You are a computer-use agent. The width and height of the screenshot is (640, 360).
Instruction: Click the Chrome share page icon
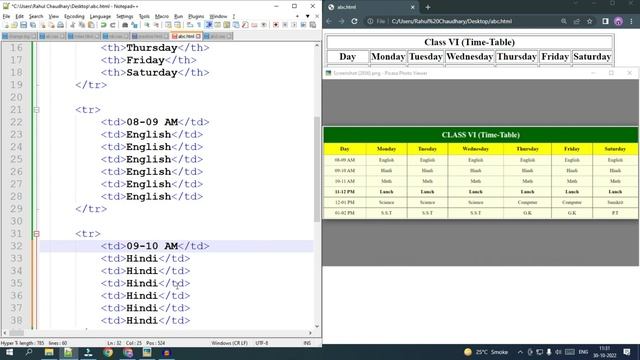[x=577, y=21]
